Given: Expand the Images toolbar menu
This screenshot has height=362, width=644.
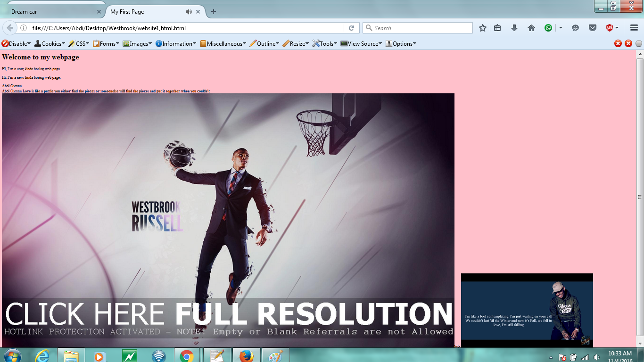Looking at the screenshot, I should click(x=137, y=43).
